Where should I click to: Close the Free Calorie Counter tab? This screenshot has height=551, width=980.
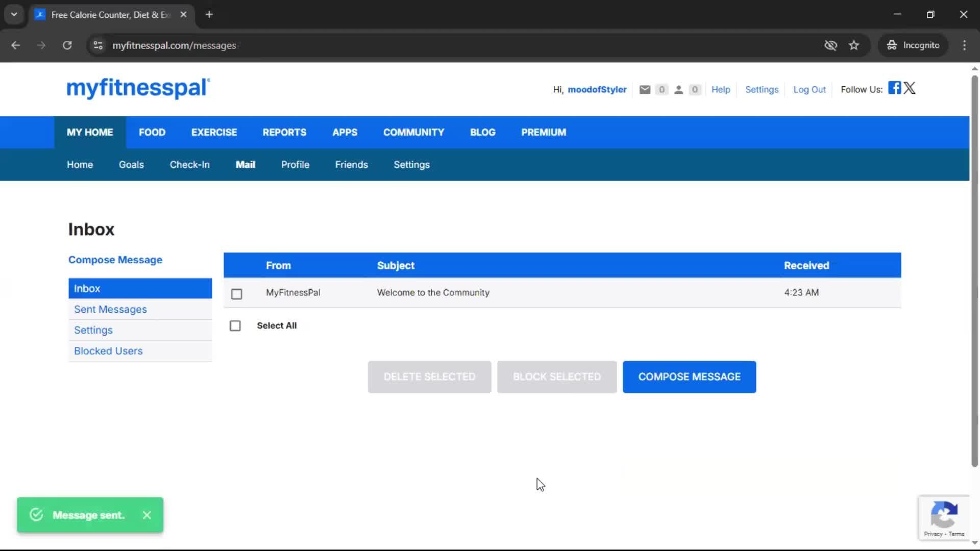click(183, 15)
